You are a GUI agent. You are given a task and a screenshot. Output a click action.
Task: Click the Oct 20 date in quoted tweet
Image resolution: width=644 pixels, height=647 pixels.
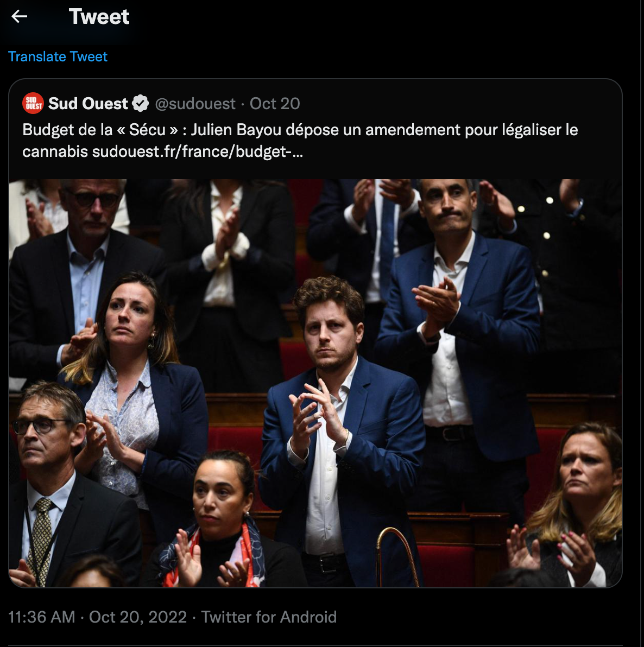[275, 103]
